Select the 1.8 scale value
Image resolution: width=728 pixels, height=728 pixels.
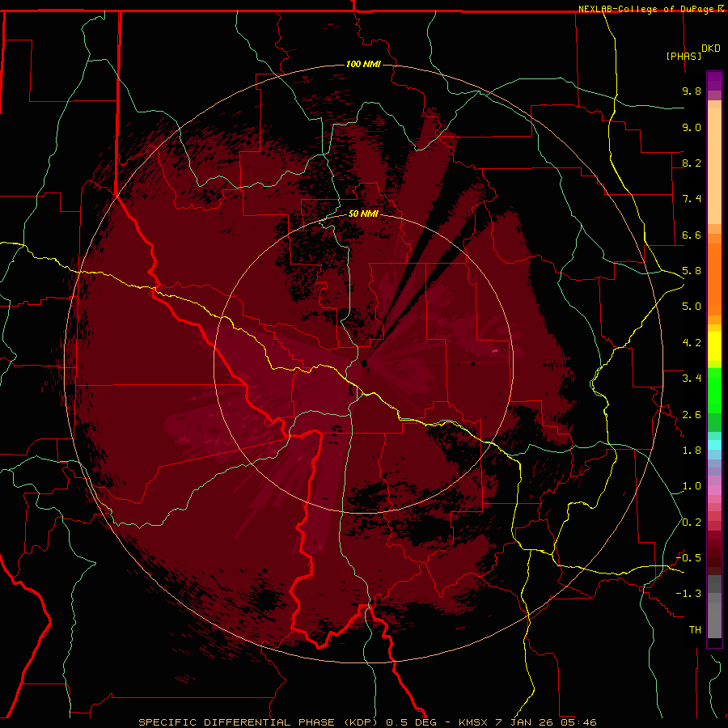tap(692, 451)
